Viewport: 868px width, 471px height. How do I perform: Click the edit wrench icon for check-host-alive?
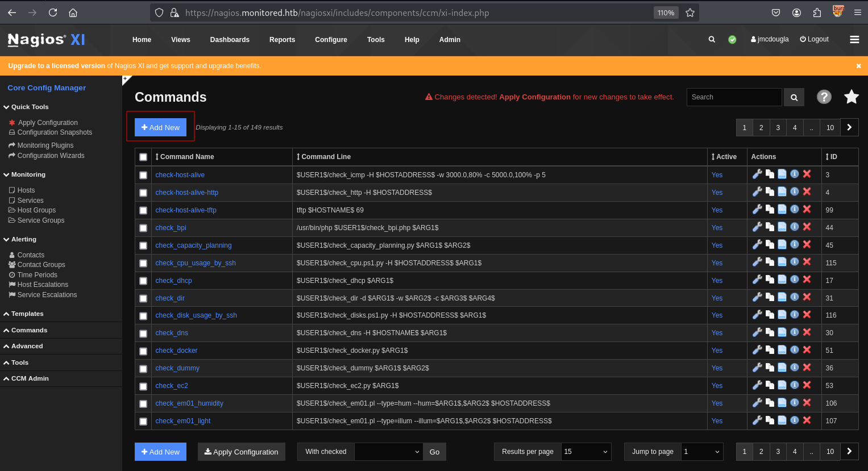pos(757,174)
